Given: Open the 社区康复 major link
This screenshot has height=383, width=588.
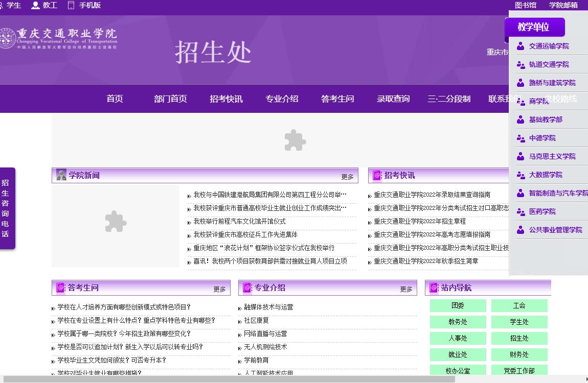Looking at the screenshot, I should 256,321.
